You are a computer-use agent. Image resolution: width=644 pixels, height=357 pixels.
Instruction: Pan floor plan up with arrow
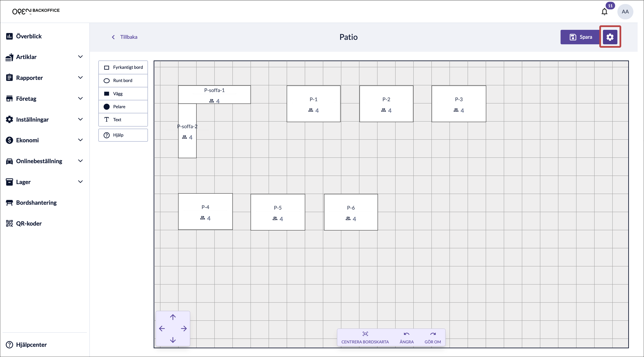[x=173, y=317]
